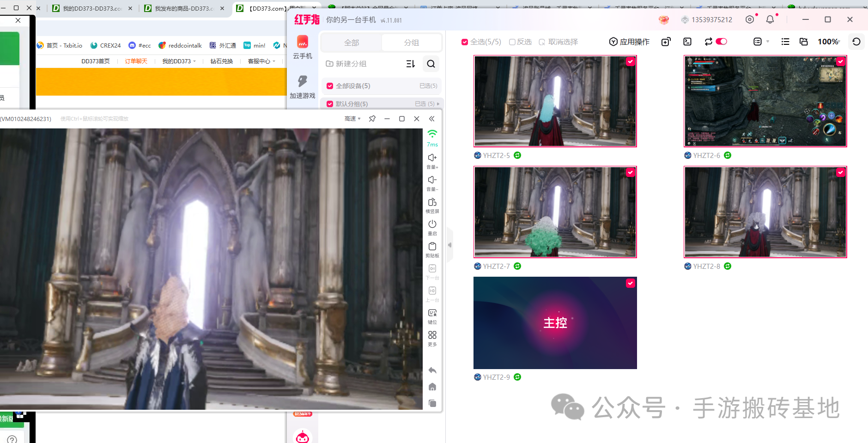This screenshot has width=868, height=443.
Task: Open the 高速 quality dropdown
Action: click(x=352, y=119)
